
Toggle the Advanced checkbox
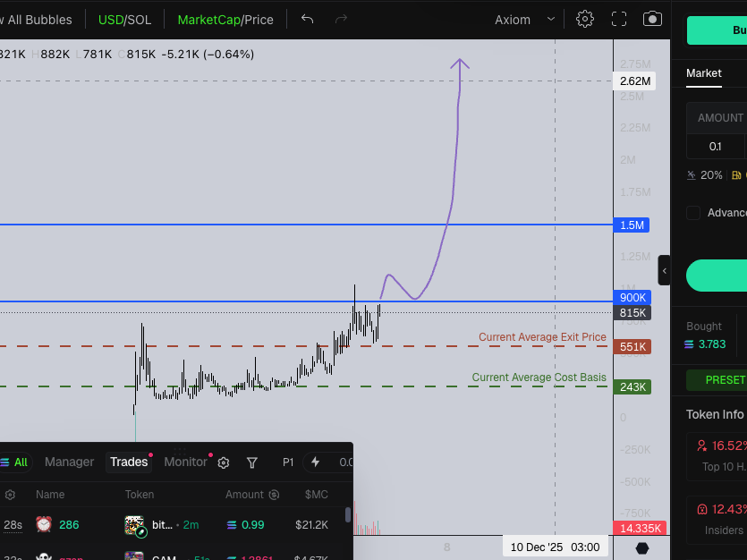click(x=692, y=212)
